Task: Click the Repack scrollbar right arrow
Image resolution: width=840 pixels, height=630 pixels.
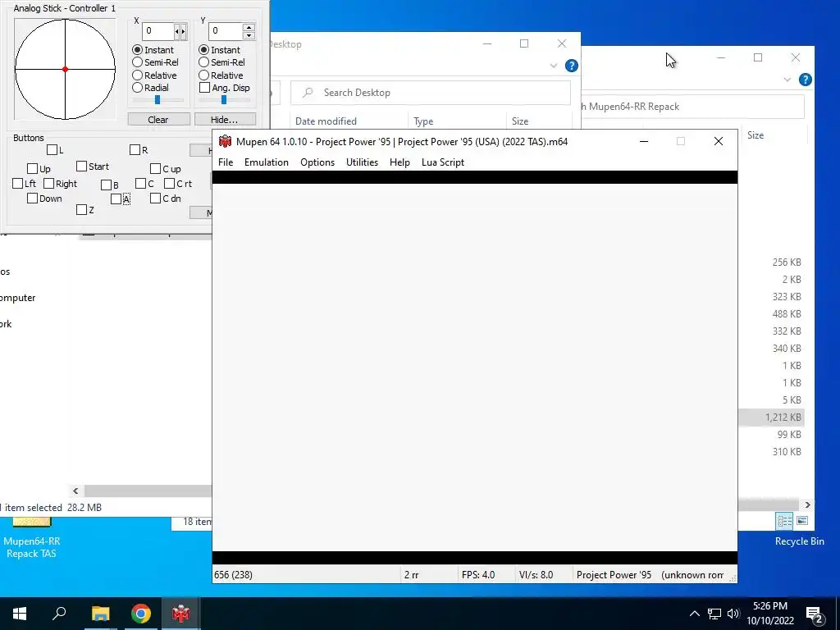Action: coord(807,504)
